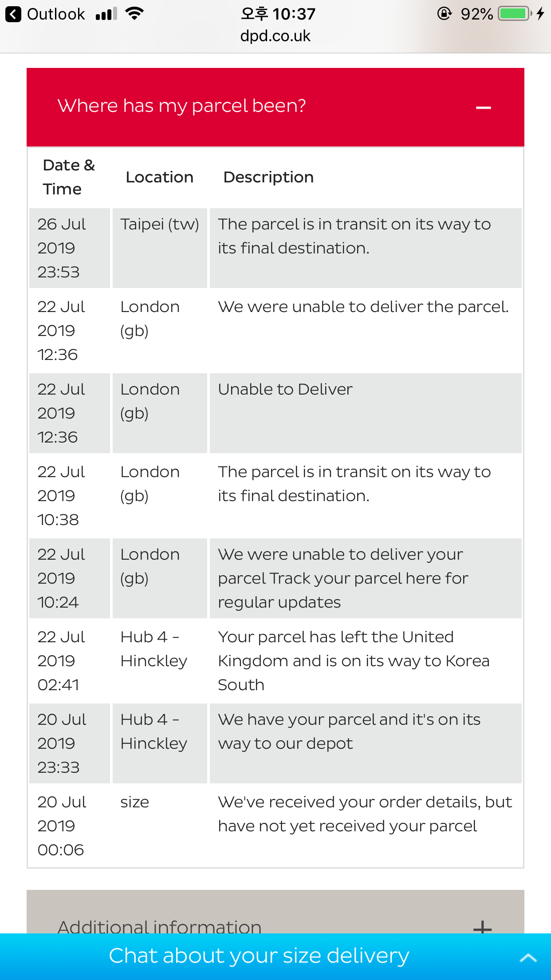Tap the battery icon in status bar
This screenshot has height=980, width=551.
515,14
